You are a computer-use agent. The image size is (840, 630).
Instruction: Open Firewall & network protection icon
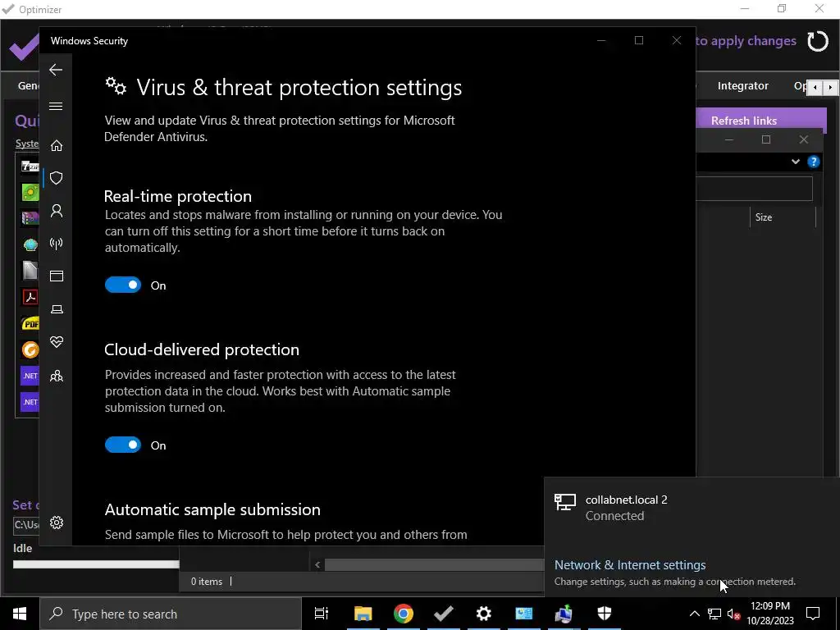pyautogui.click(x=57, y=244)
